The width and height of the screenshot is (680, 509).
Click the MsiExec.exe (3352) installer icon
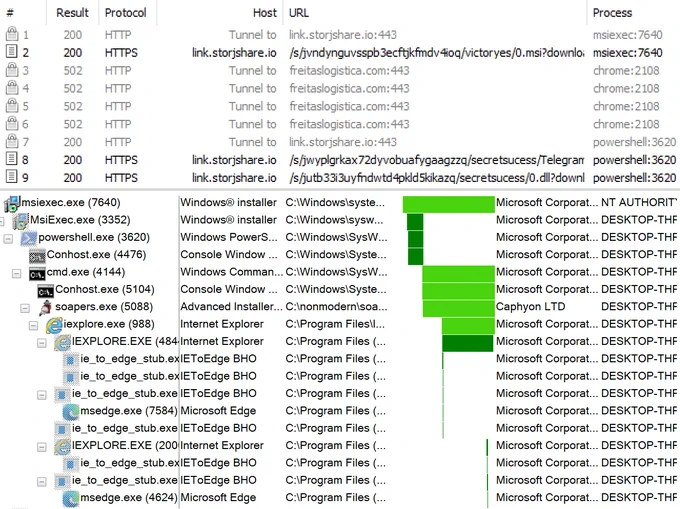point(20,220)
